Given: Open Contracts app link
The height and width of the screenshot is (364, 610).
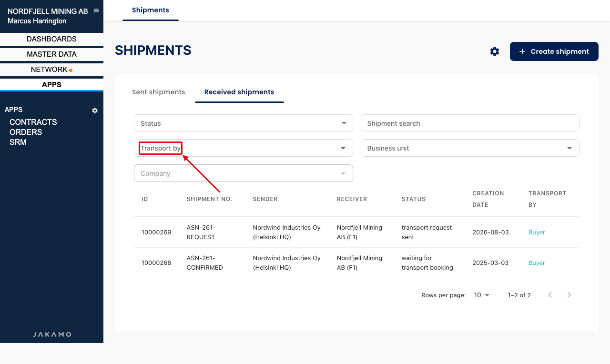Looking at the screenshot, I should (x=33, y=122).
